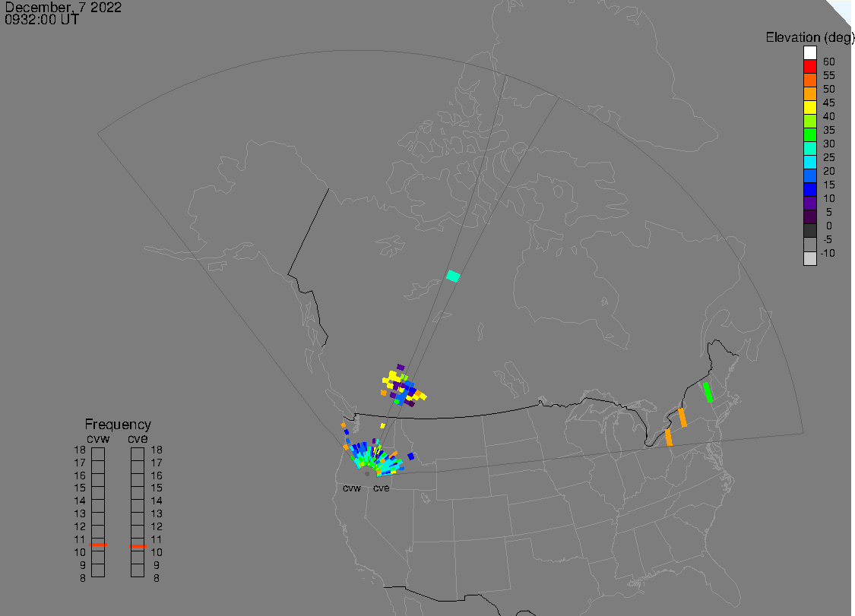Click the orange segment nearest the green segment
Screen dimensions: 855x616
tap(682, 418)
